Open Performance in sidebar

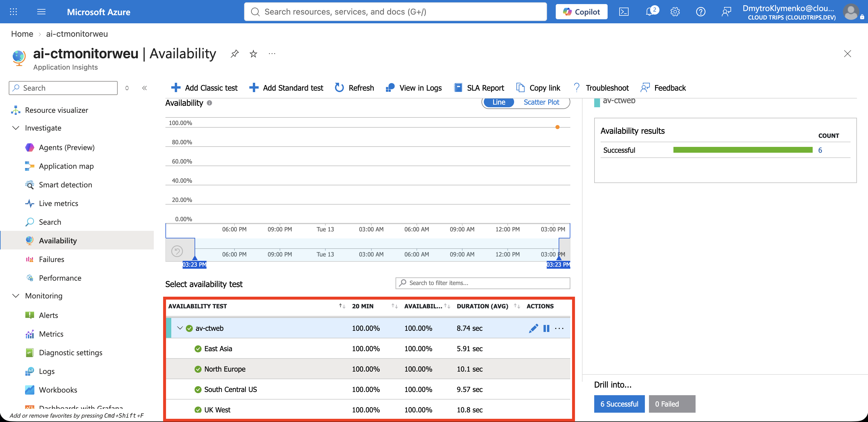pyautogui.click(x=60, y=278)
